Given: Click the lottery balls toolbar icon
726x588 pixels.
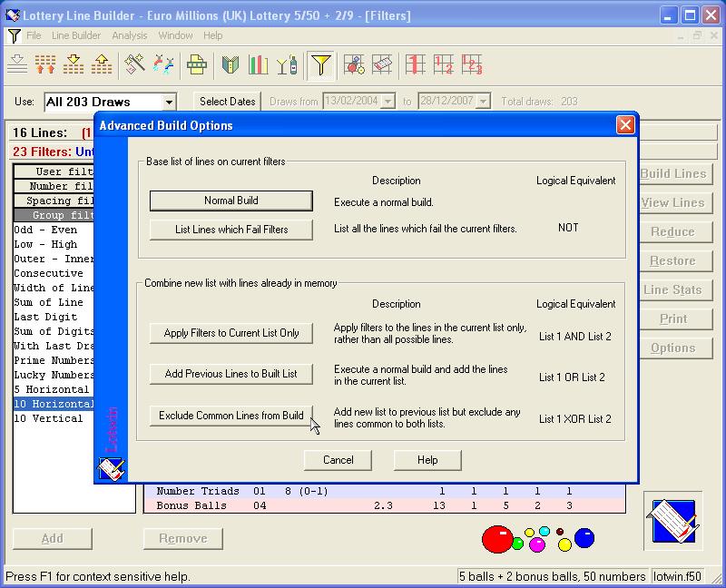Looking at the screenshot, I should coord(354,64).
